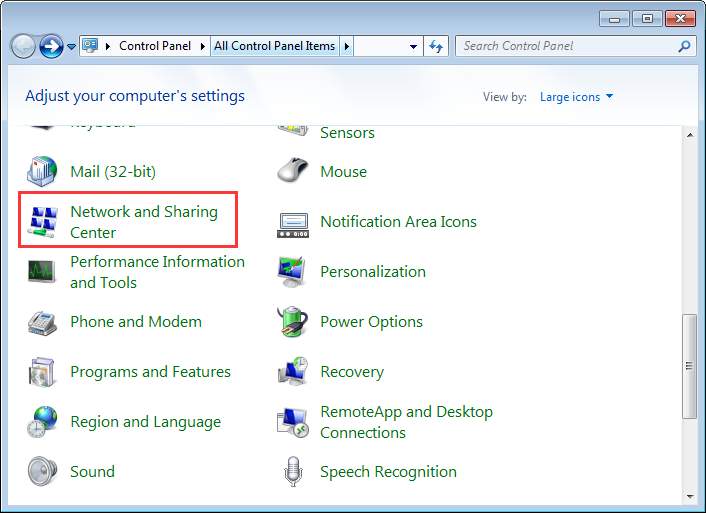
Task: Open the Mail (32-bit) icon
Action: point(42,172)
